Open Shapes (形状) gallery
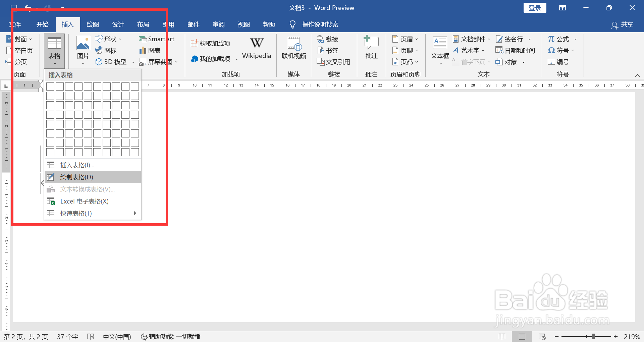Screen dimensions: 644x342 pos(108,39)
